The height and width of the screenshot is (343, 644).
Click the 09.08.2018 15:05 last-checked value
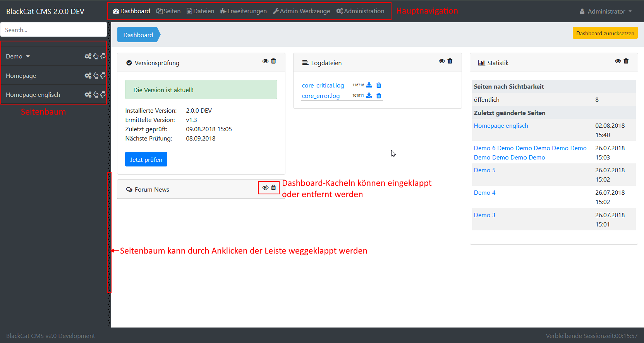pos(209,129)
